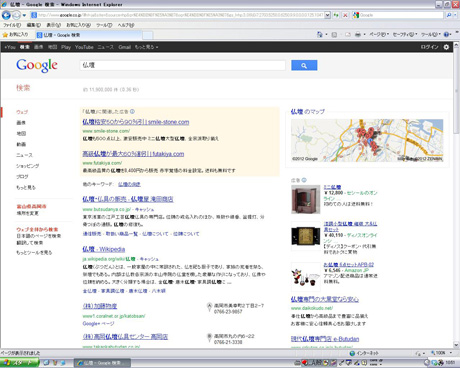The height and width of the screenshot is (368, 460).
Task: Click the Print icon in the command bar
Action: (x=358, y=34)
